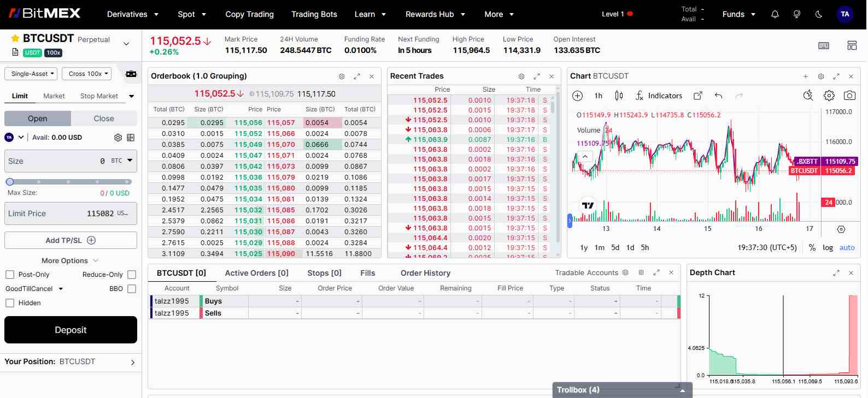
Task: Add symbol compare plus-circle icon
Action: (577, 96)
